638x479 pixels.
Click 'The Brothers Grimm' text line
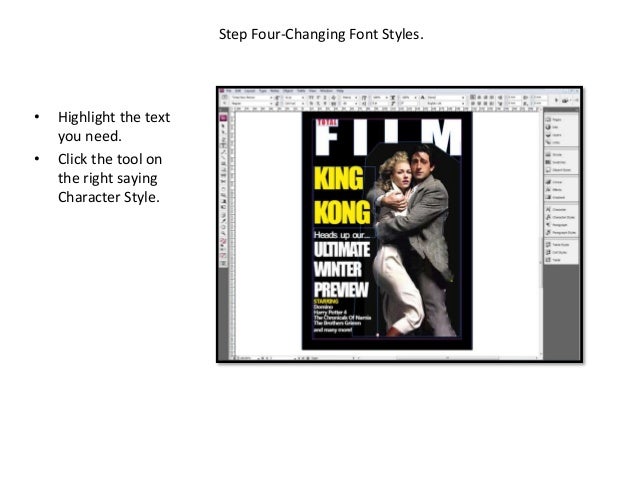[x=337, y=323]
